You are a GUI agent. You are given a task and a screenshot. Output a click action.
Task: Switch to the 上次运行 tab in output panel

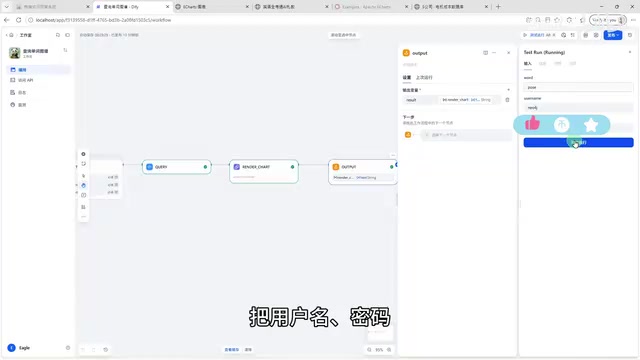[x=424, y=77]
